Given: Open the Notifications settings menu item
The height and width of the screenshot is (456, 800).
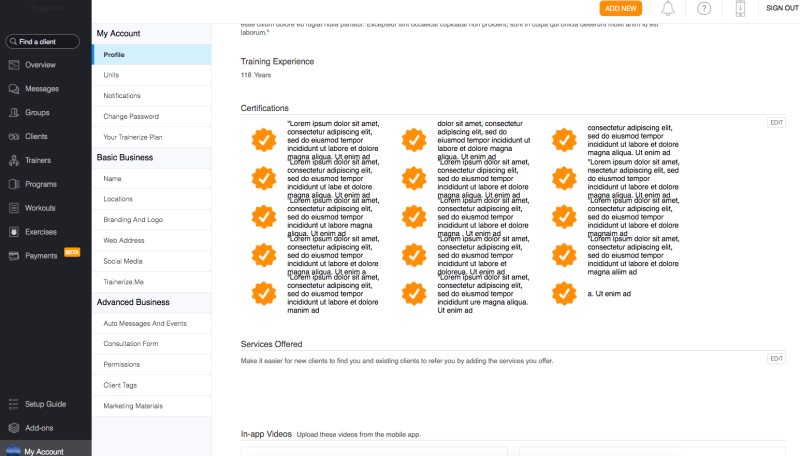Looking at the screenshot, I should click(122, 96).
